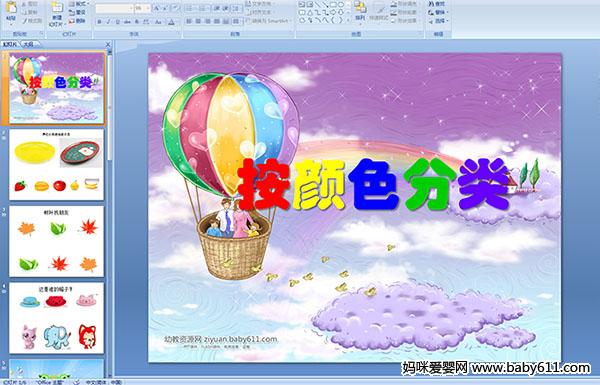Select slide 4 thumbnail with hats and animals

pyautogui.click(x=57, y=318)
